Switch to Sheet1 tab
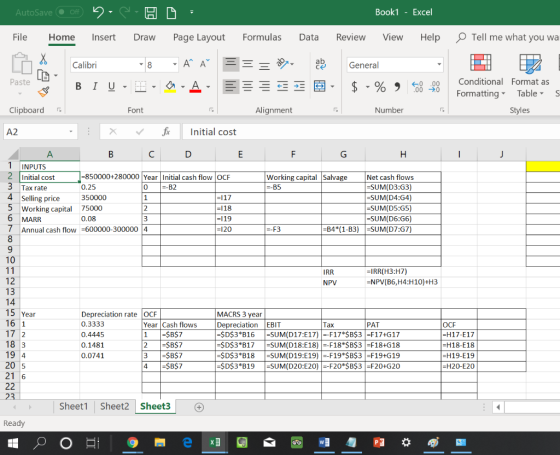The width and height of the screenshot is (560, 455). (x=74, y=406)
